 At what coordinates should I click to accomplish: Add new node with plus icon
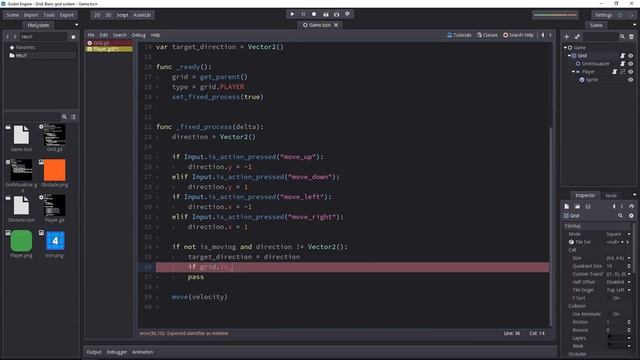(x=567, y=37)
